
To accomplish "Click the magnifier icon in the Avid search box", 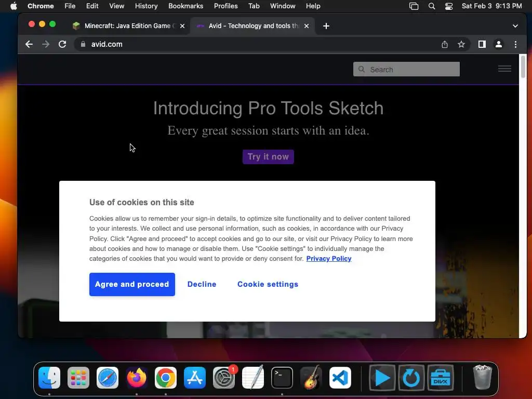I will 362,69.
